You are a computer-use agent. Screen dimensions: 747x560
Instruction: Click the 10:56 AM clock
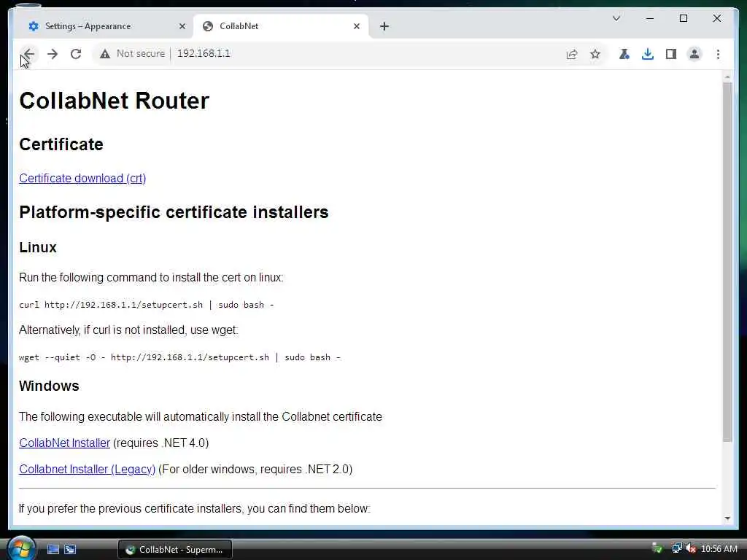point(719,549)
